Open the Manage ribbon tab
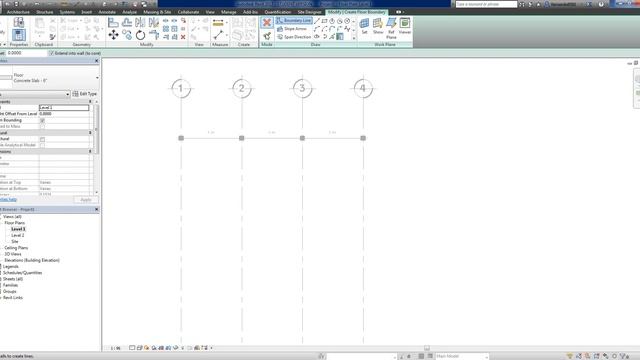This screenshot has width=640, height=360. [x=229, y=12]
